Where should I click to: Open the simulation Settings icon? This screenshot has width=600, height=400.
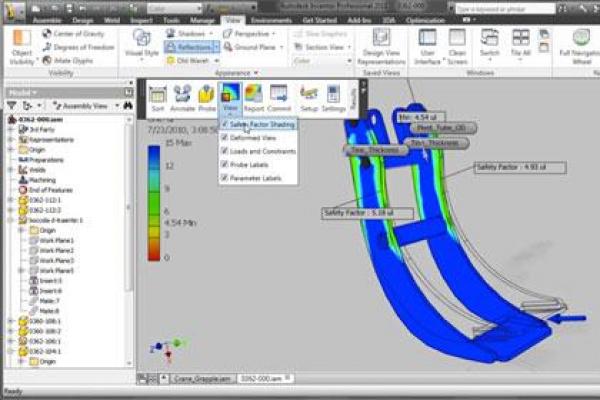(334, 96)
